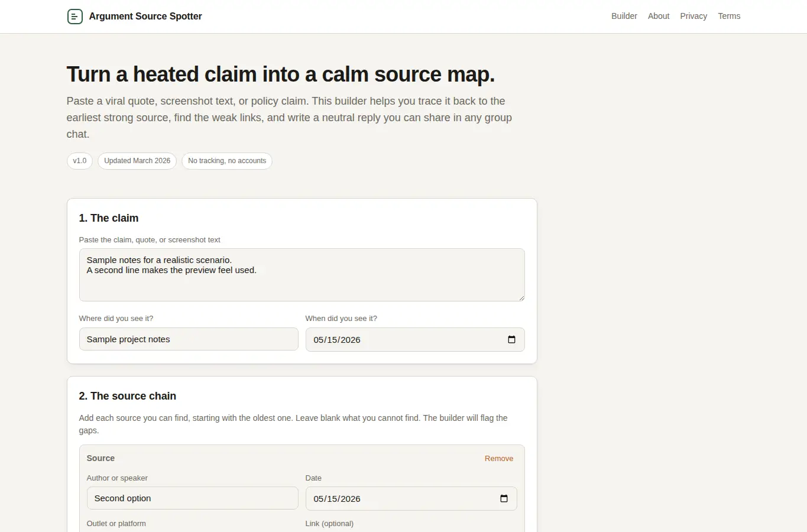Image resolution: width=807 pixels, height=532 pixels.
Task: Click the textarea resize handle corner
Action: tap(521, 298)
